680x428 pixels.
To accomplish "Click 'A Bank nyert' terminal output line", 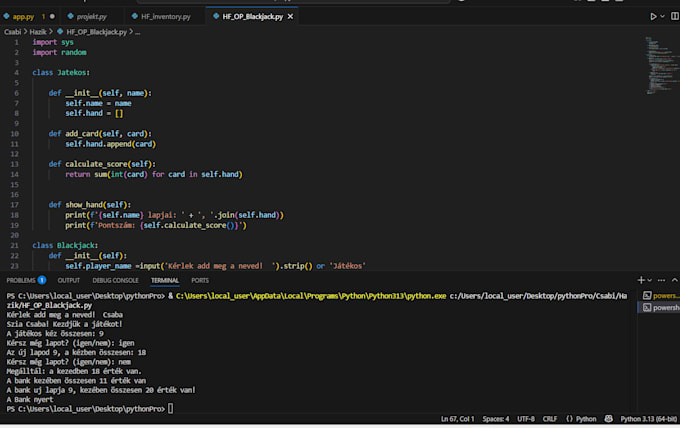I will (30, 399).
